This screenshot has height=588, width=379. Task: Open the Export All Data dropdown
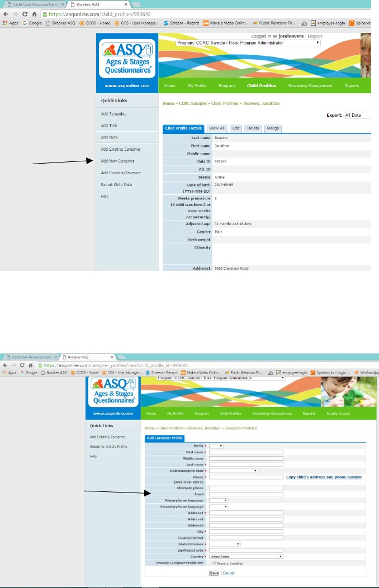(357, 116)
